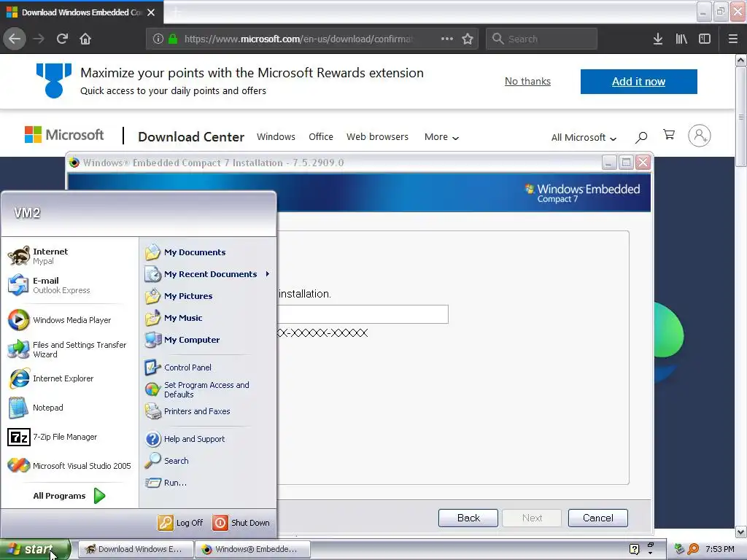747x560 pixels.
Task: Click Cancel in the installer
Action: click(598, 518)
